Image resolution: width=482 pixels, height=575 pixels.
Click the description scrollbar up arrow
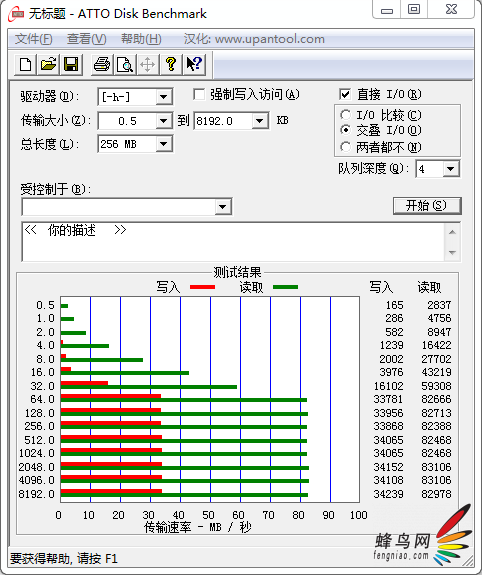(453, 232)
